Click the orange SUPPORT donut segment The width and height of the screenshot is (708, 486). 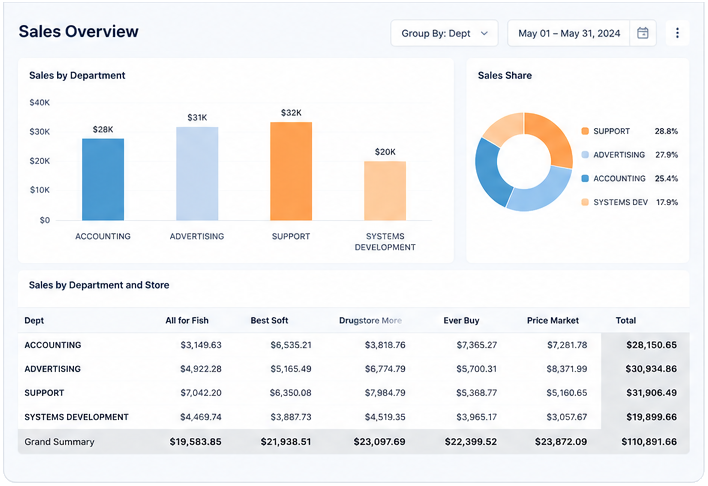[x=554, y=136]
